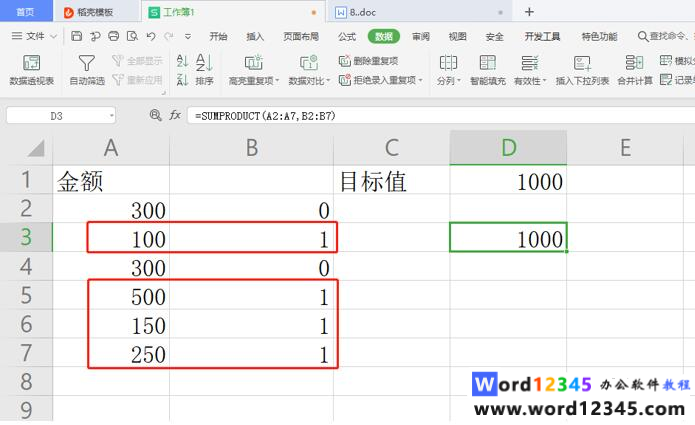Screen dimensions: 695x425
Task: Select column D header
Action: pyautogui.click(x=508, y=148)
